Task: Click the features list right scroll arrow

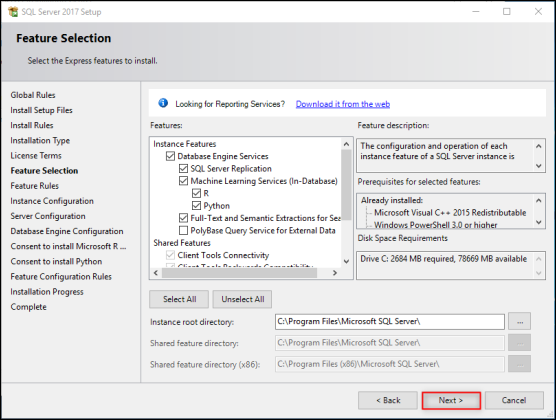Action: [x=335, y=273]
